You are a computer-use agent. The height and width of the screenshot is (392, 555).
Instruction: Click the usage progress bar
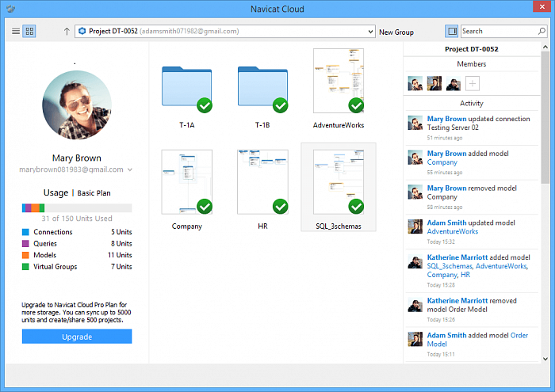(77, 208)
